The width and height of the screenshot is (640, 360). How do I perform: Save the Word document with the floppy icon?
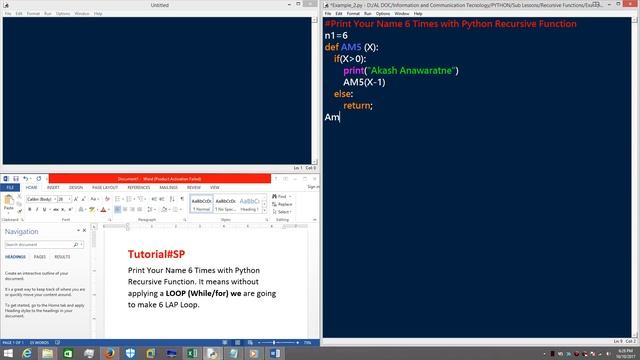click(16, 179)
